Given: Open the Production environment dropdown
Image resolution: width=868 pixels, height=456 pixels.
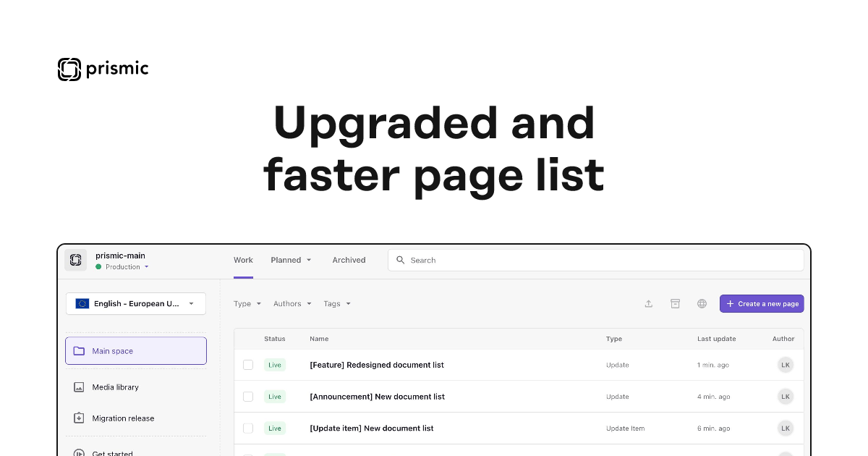Looking at the screenshot, I should tap(122, 267).
